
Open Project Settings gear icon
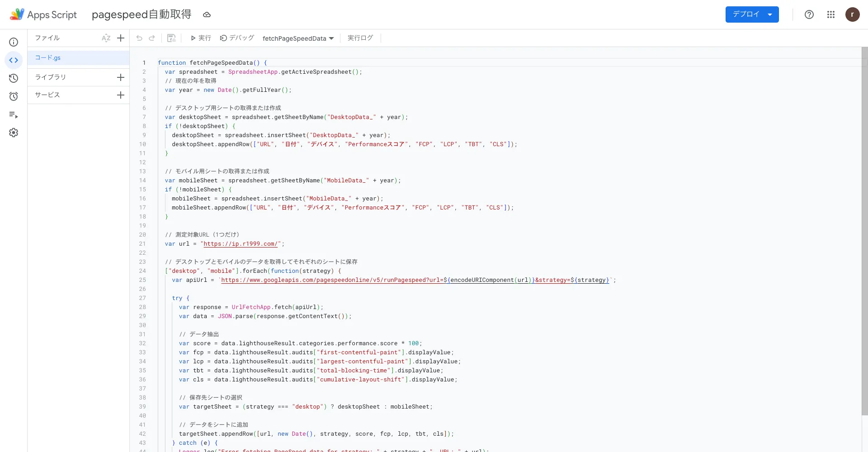pos(14,133)
